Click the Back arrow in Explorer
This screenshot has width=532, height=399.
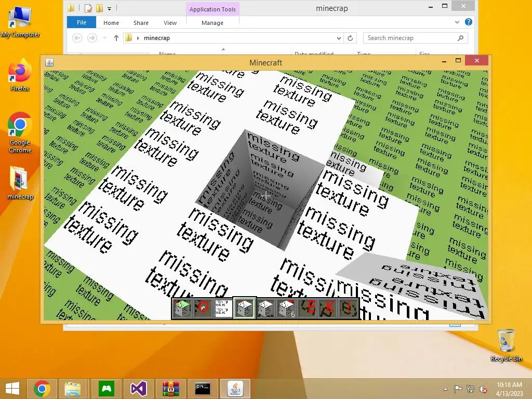coord(77,38)
